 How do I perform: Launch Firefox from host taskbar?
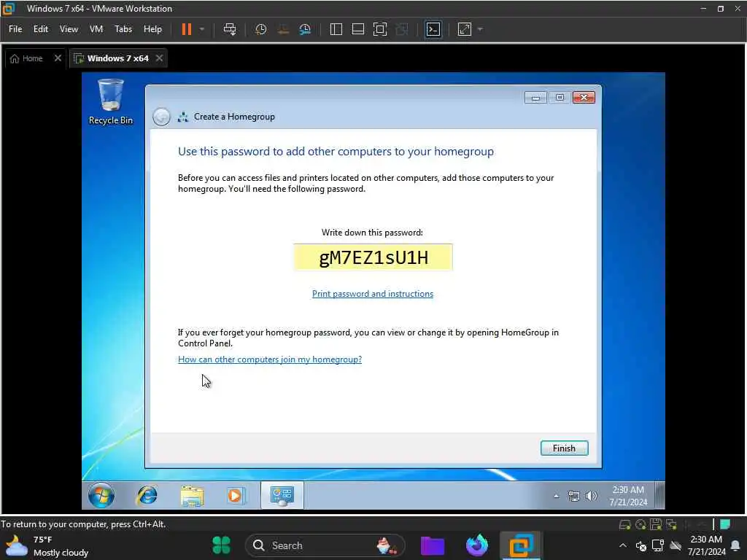[477, 545]
